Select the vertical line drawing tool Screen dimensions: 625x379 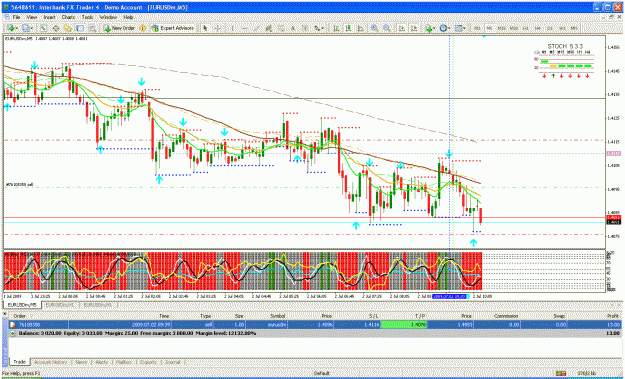pyautogui.click(x=232, y=28)
